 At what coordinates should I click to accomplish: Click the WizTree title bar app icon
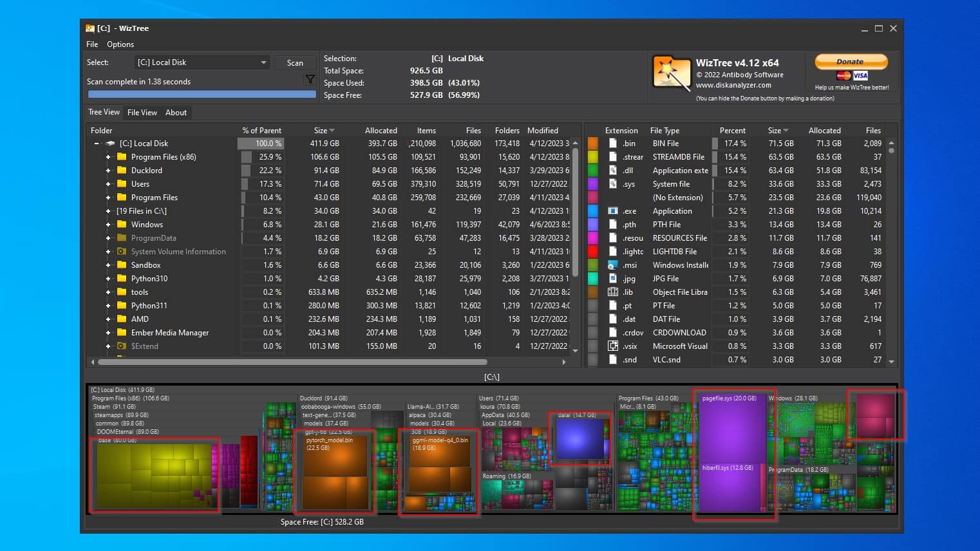click(x=90, y=28)
